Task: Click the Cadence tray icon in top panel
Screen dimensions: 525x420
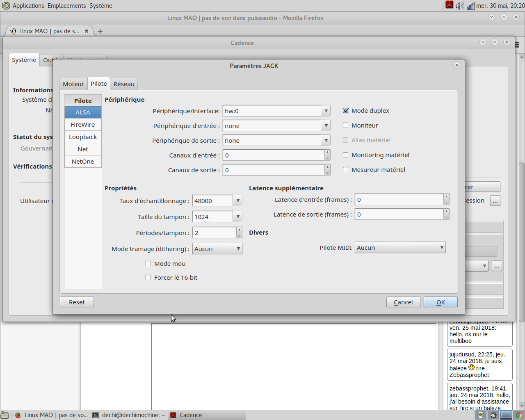Action: pos(450,5)
